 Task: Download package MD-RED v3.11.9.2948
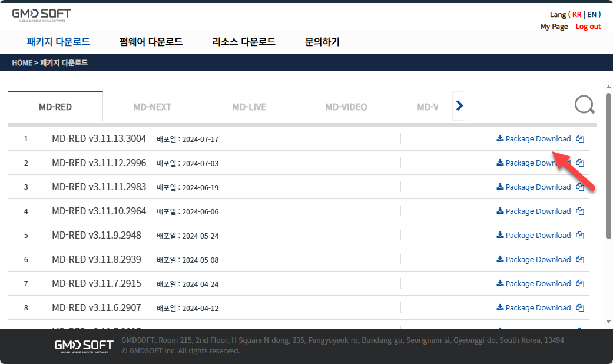click(534, 236)
